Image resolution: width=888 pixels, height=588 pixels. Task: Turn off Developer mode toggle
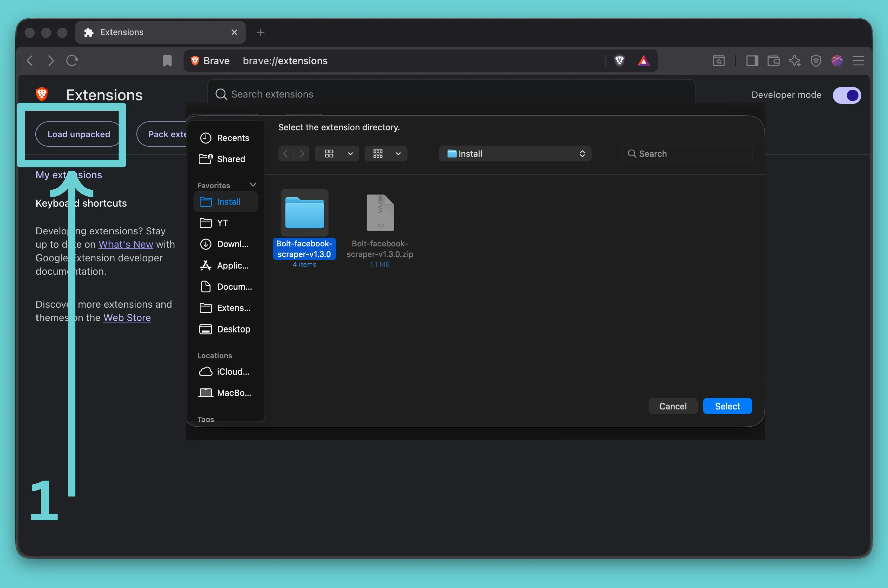[x=846, y=95]
